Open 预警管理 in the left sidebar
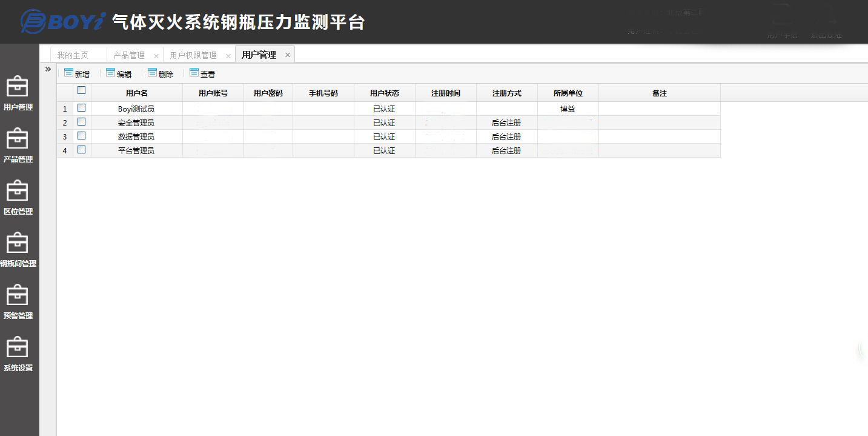This screenshot has width=868, height=436. pyautogui.click(x=18, y=303)
